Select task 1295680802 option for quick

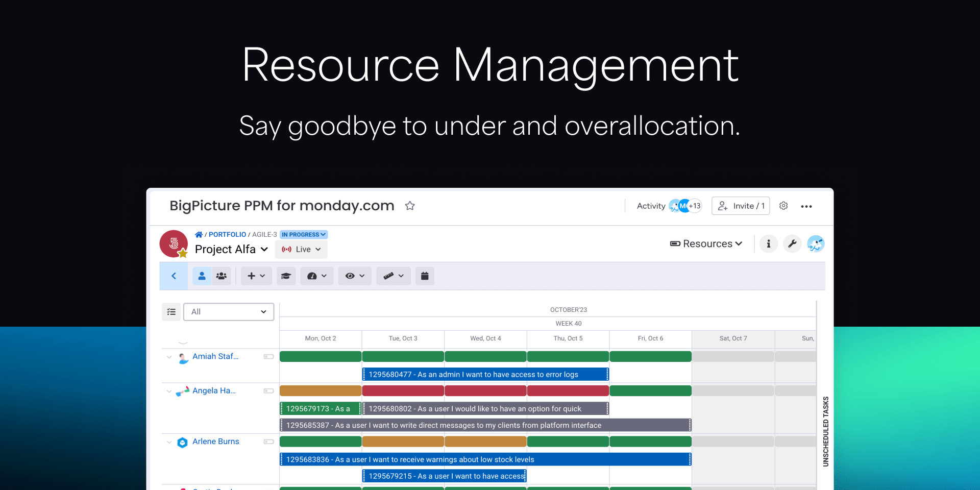point(485,408)
